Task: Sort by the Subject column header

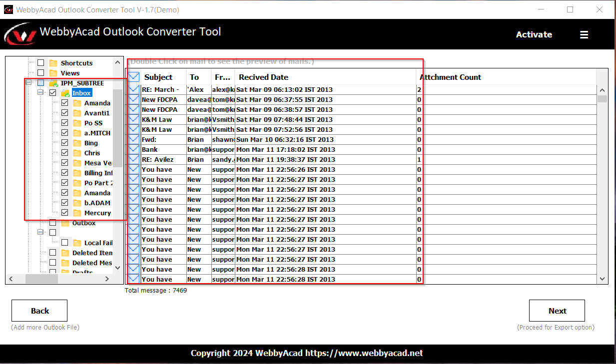Action: point(163,77)
